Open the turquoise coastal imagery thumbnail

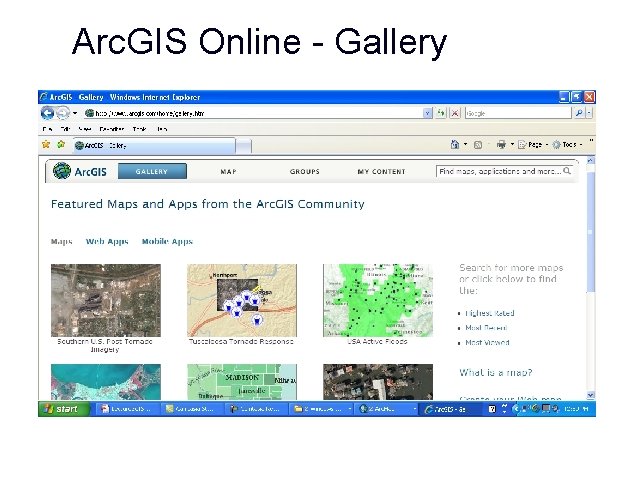(106, 382)
